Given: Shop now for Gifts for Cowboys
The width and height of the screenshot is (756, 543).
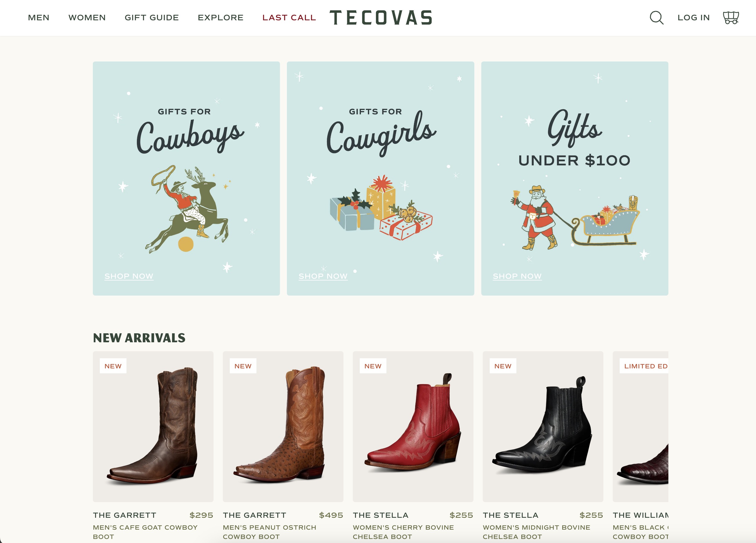Looking at the screenshot, I should pos(129,276).
